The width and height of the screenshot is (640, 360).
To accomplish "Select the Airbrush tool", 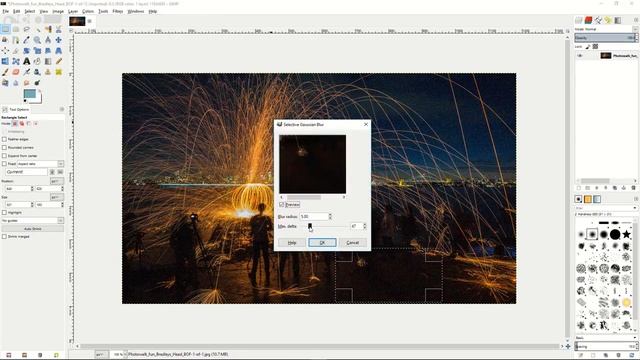I will tap(27, 72).
